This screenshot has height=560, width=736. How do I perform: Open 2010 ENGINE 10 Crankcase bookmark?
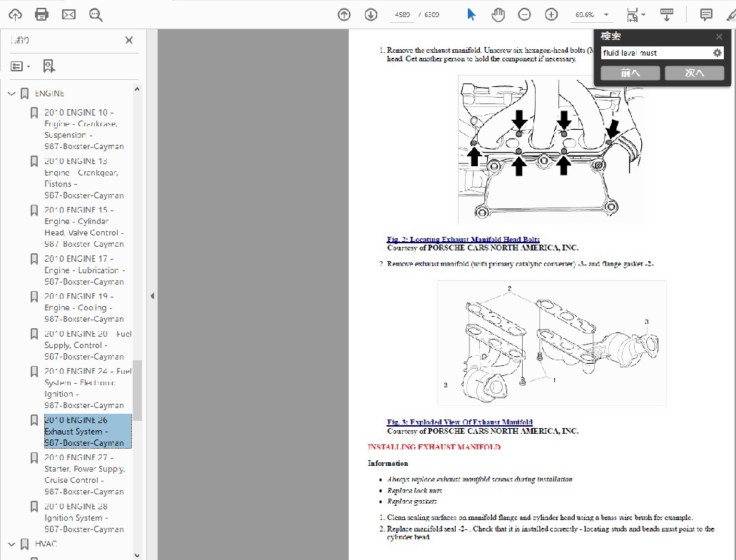(84, 129)
